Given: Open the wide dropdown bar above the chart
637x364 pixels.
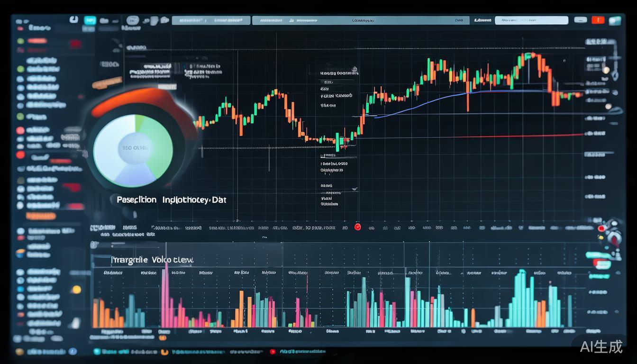Looking at the screenshot, I should (360, 20).
